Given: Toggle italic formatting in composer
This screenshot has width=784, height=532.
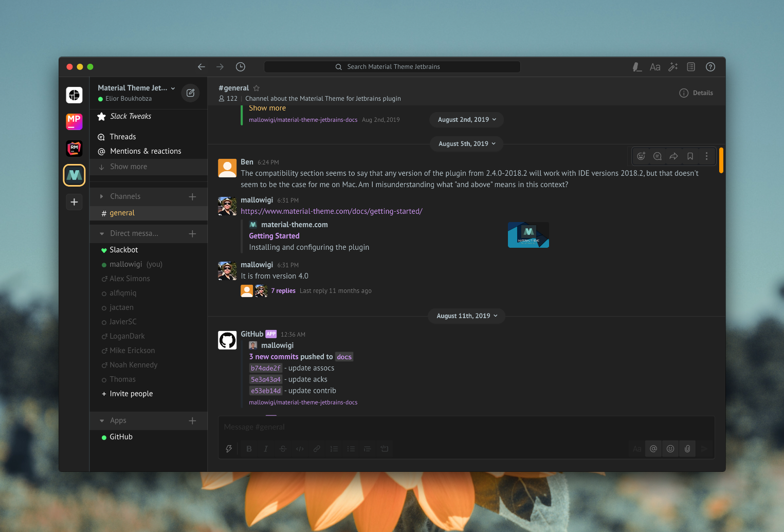Looking at the screenshot, I should click(266, 449).
